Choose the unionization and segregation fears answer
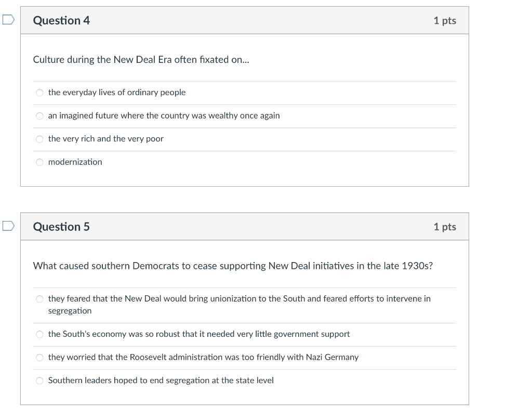The image size is (532, 418). pos(39,299)
